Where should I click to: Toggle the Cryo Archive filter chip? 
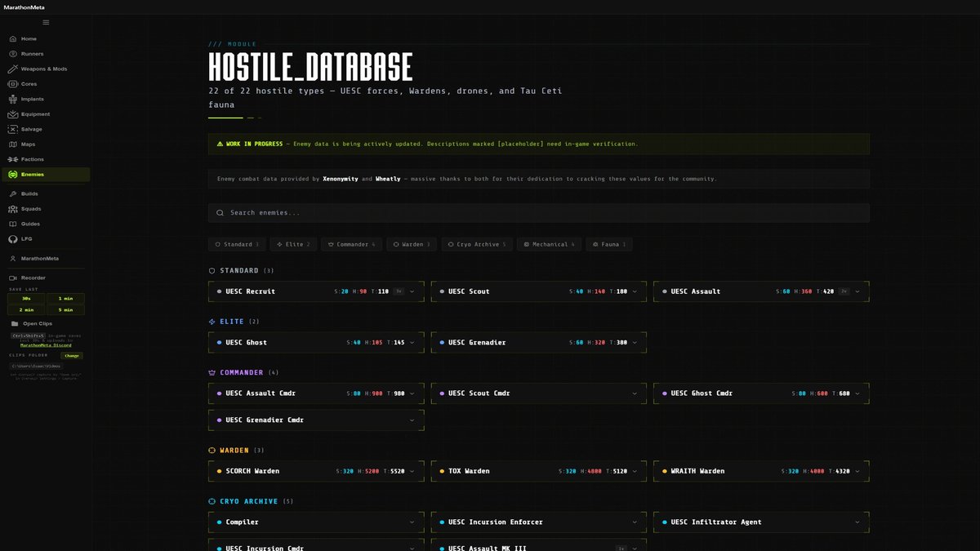click(x=477, y=244)
